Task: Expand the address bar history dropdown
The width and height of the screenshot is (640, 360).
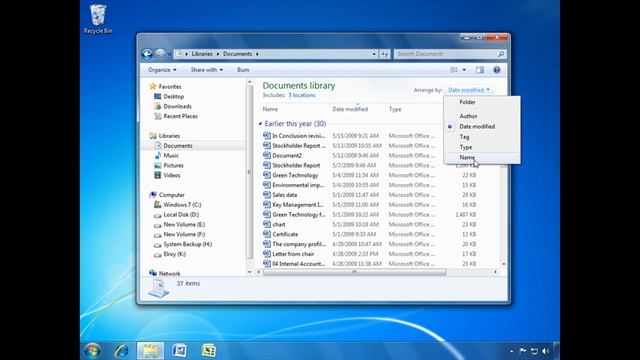Action: tap(373, 54)
